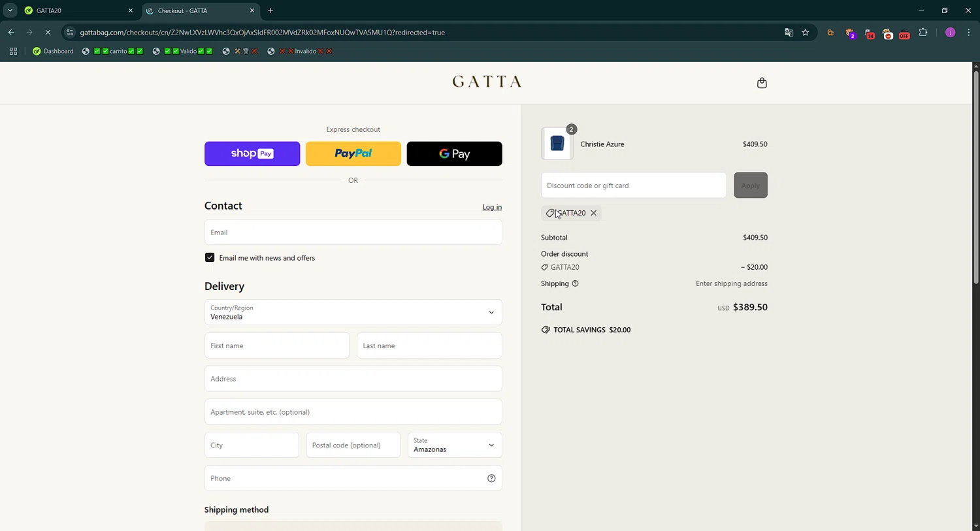The image size is (980, 531).
Task: Focus the Phone number field
Action: pyautogui.click(x=353, y=478)
